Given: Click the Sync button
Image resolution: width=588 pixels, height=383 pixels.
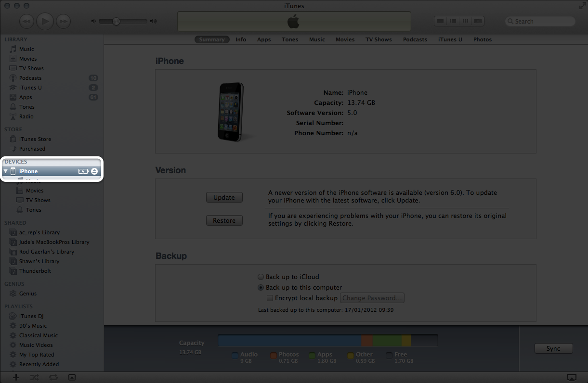Looking at the screenshot, I should click(x=553, y=348).
